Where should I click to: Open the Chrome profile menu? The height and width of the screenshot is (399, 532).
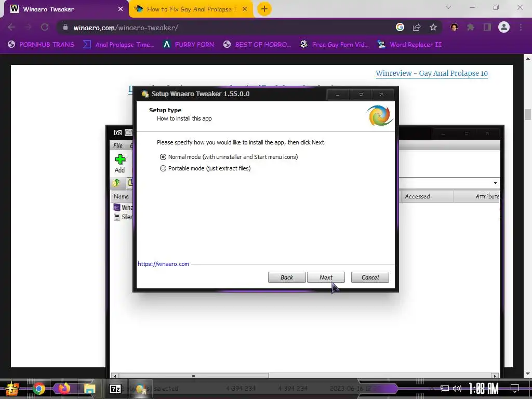[x=504, y=27]
